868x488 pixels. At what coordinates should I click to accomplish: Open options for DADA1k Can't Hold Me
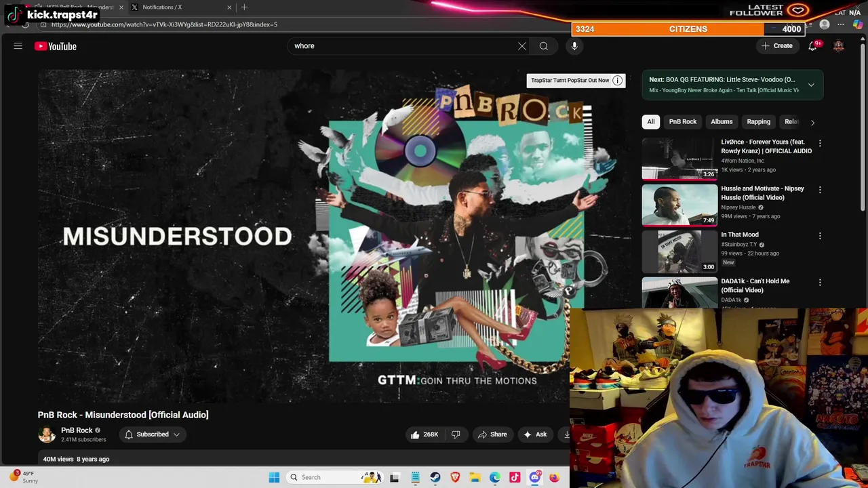click(x=820, y=282)
